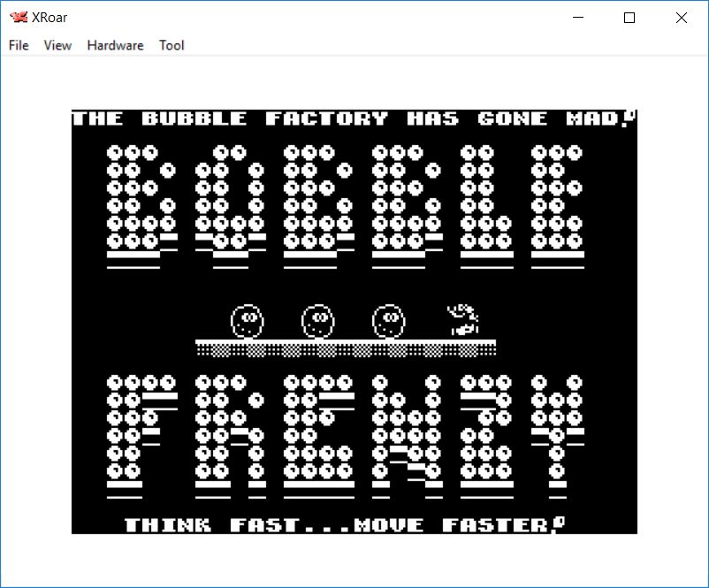
Task: Click the "THINK FAST...MOVE FASTER!" text
Action: pyautogui.click(x=345, y=524)
